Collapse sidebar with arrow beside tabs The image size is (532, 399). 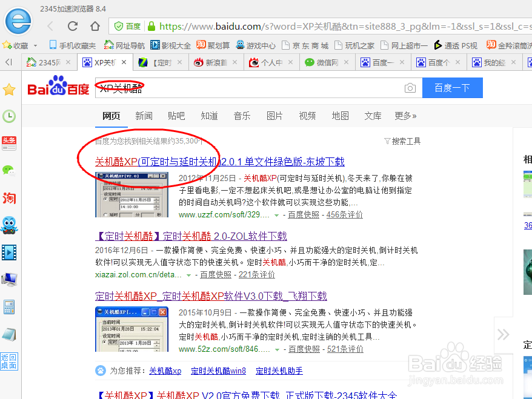[x=8, y=62]
